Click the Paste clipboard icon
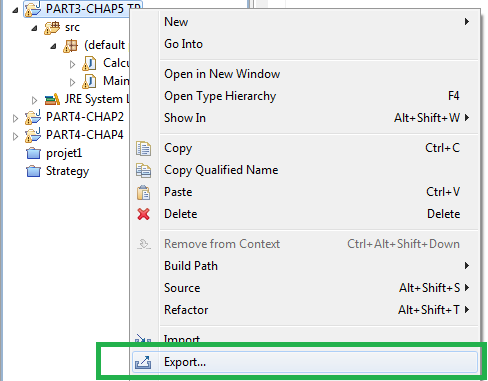This screenshot has width=488, height=381. click(143, 192)
